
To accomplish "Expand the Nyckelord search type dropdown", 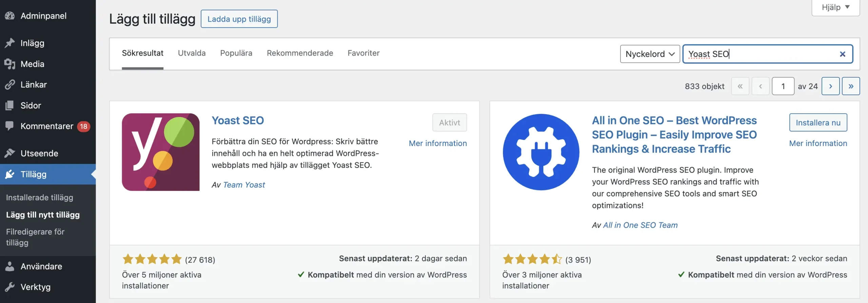I will point(650,54).
